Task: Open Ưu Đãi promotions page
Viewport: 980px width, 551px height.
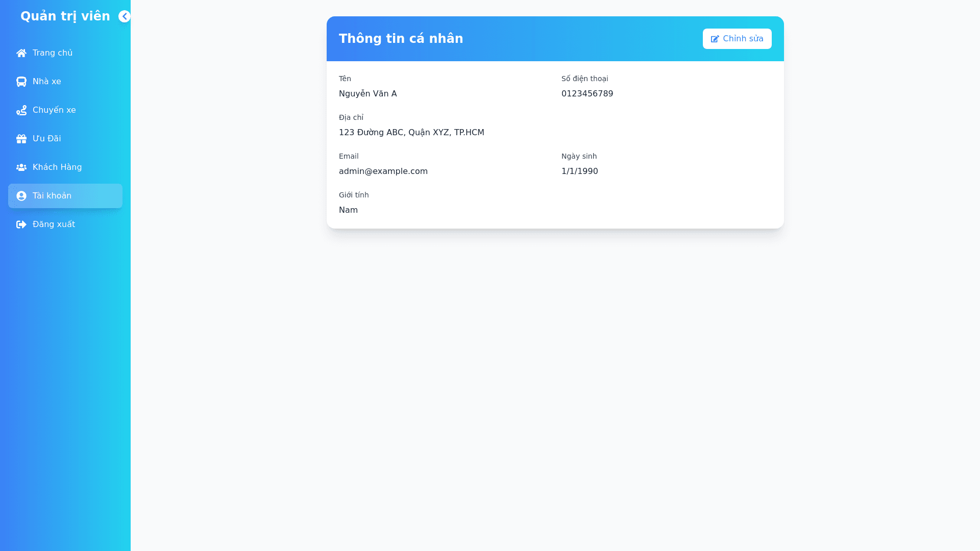Action: point(47,139)
